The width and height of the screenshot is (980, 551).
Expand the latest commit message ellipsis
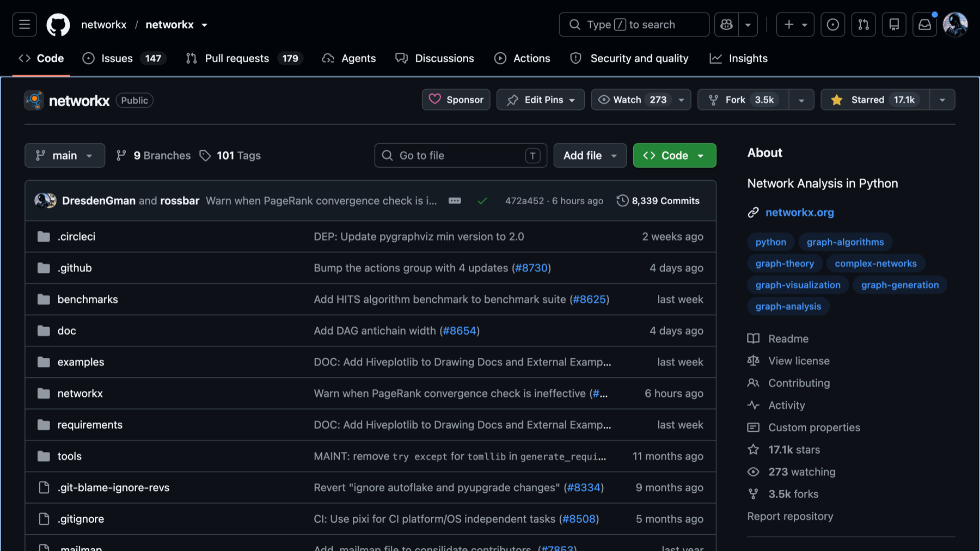coord(455,200)
